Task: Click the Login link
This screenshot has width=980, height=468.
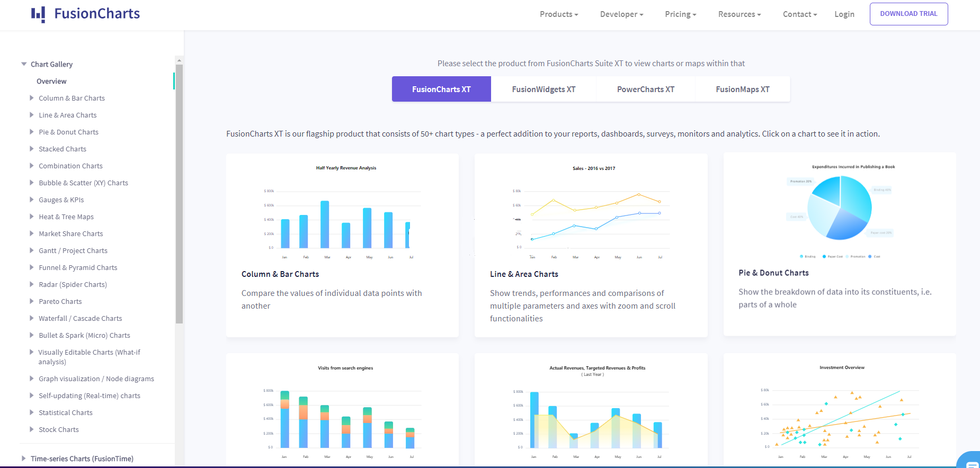Action: [x=844, y=14]
